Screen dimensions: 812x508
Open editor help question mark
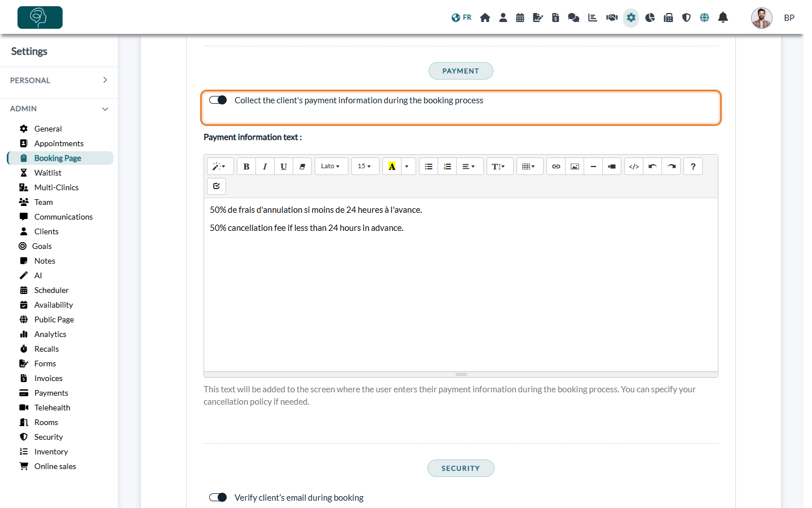(x=693, y=167)
